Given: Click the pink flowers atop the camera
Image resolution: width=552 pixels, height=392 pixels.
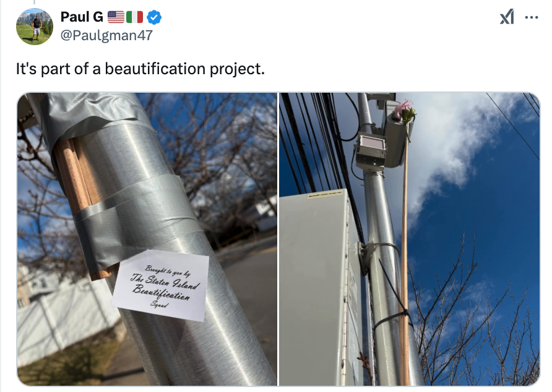Looking at the screenshot, I should coord(404,111).
